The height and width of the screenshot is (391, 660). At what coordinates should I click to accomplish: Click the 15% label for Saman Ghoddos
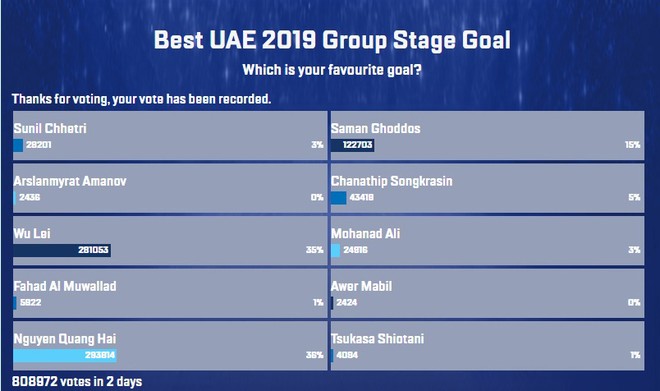pyautogui.click(x=632, y=145)
